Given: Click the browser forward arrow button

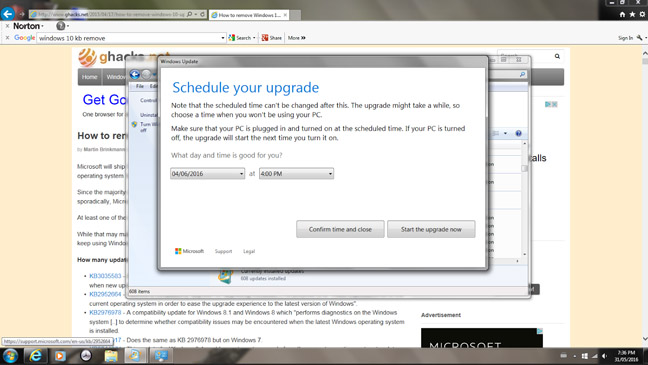Looking at the screenshot, I should pos(21,14).
